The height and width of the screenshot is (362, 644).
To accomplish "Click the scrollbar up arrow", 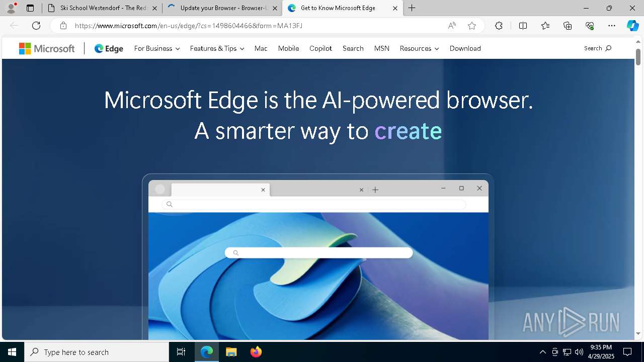I will click(638, 42).
